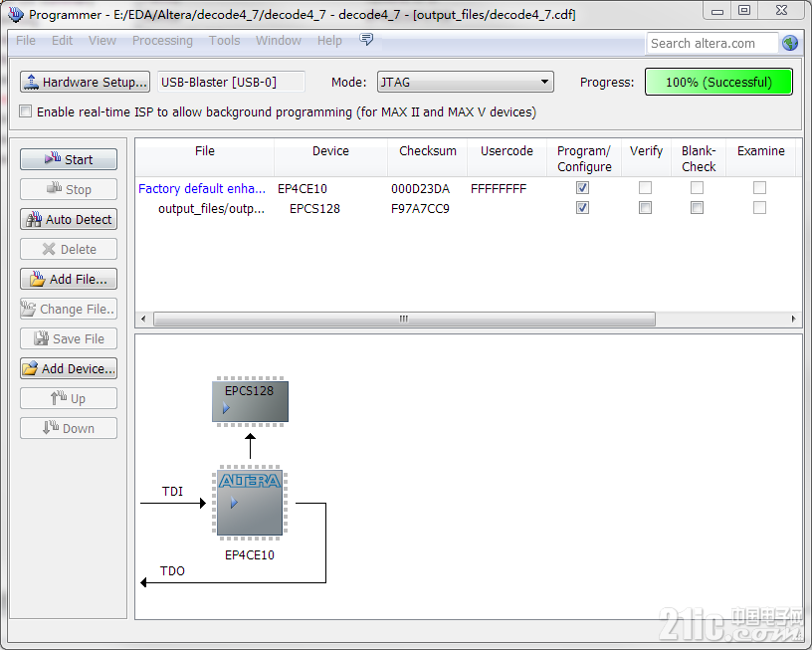The image size is (812, 650).
Task: Click the file table scroll left arrow
Action: click(x=143, y=320)
